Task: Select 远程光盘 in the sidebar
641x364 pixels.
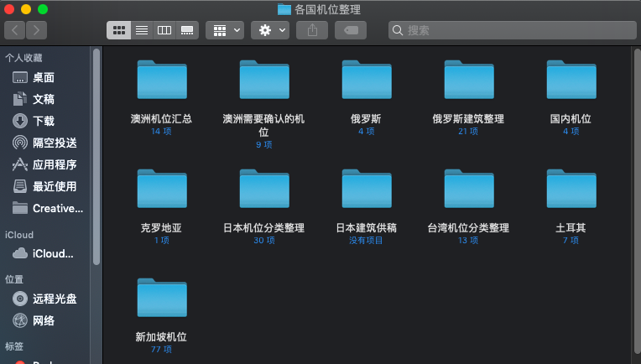Action: point(54,299)
